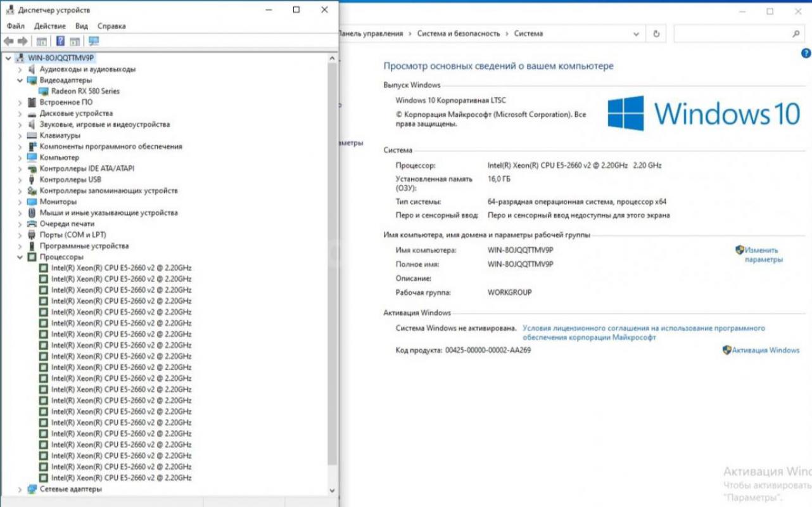The height and width of the screenshot is (507, 812).
Task: Collapse the Видеоадаптеры category
Action: pos(20,80)
